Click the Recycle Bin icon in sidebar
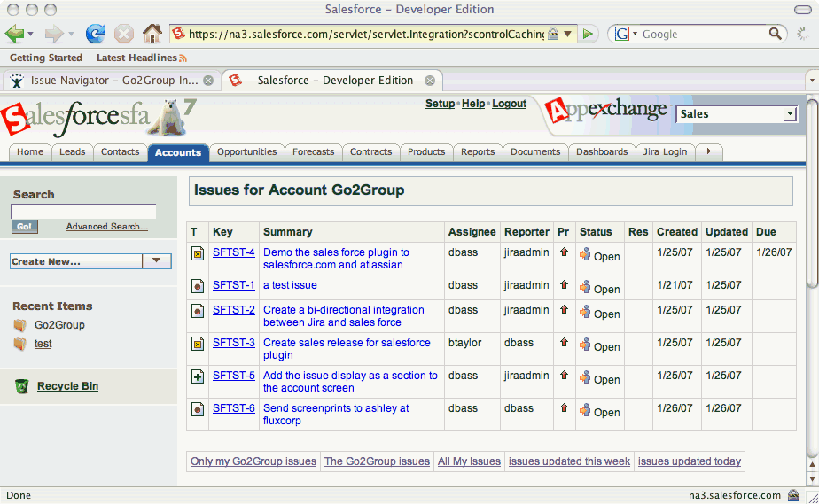The height and width of the screenshot is (504, 819). coord(22,386)
